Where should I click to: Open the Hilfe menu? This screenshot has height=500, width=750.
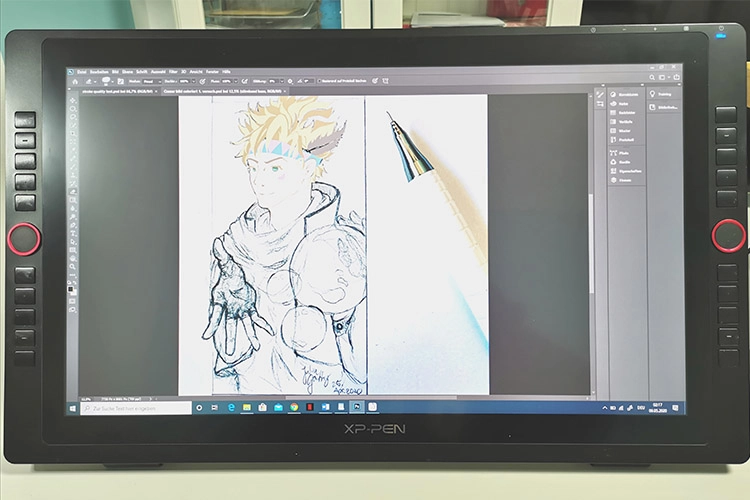click(226, 72)
